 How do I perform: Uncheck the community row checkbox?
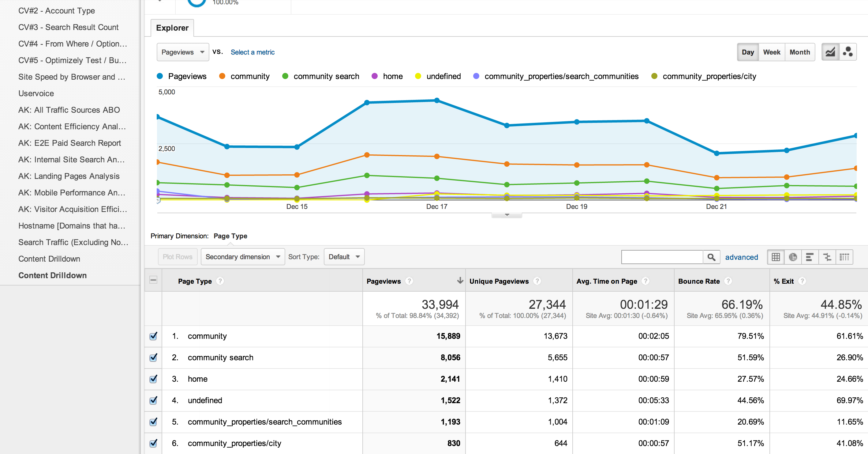click(153, 336)
